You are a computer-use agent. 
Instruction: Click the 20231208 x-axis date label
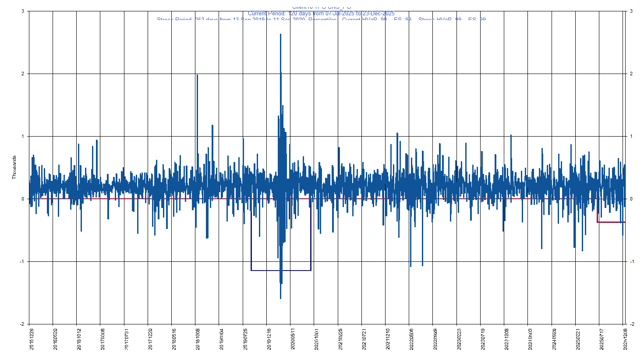506,339
